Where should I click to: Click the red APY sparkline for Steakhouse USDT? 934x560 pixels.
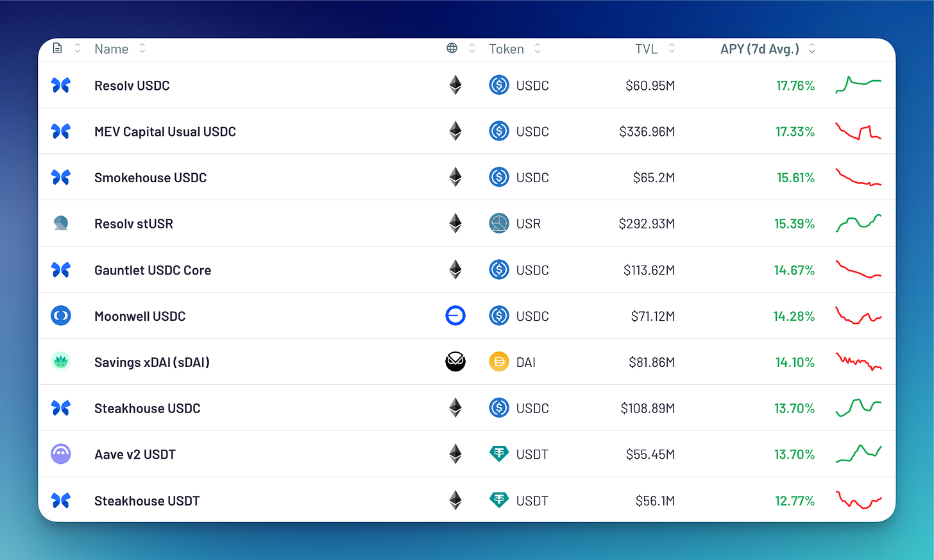tap(858, 500)
